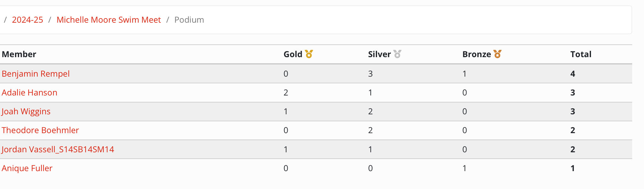
Task: Click the silver medal icon
Action: pyautogui.click(x=397, y=54)
